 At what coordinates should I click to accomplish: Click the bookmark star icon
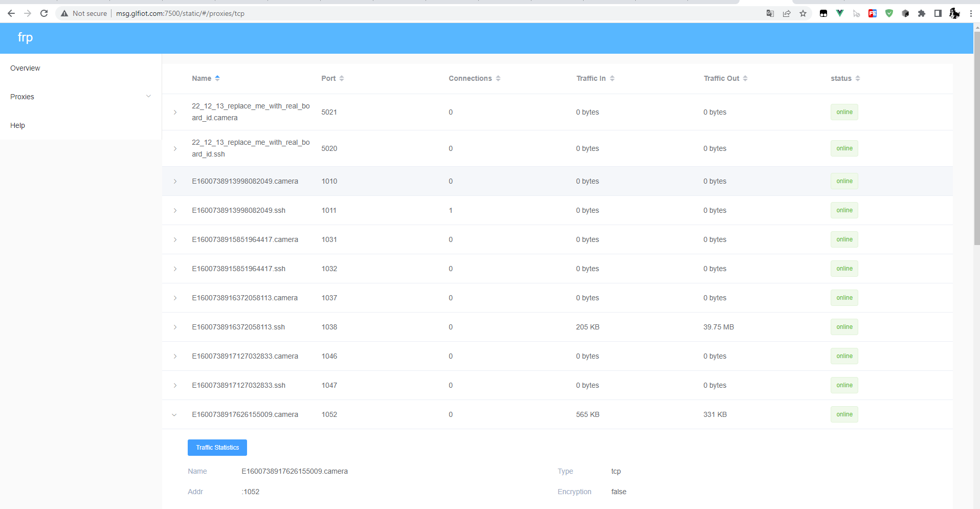pos(803,13)
